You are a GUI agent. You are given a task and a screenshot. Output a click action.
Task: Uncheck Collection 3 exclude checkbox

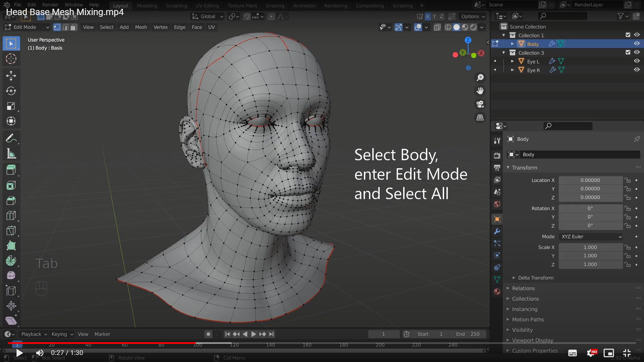click(x=628, y=52)
